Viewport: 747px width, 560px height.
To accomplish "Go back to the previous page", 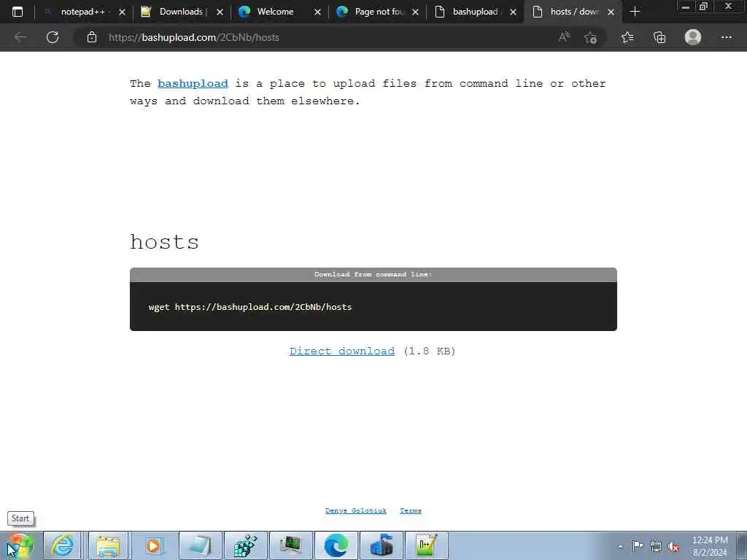I will [x=20, y=37].
